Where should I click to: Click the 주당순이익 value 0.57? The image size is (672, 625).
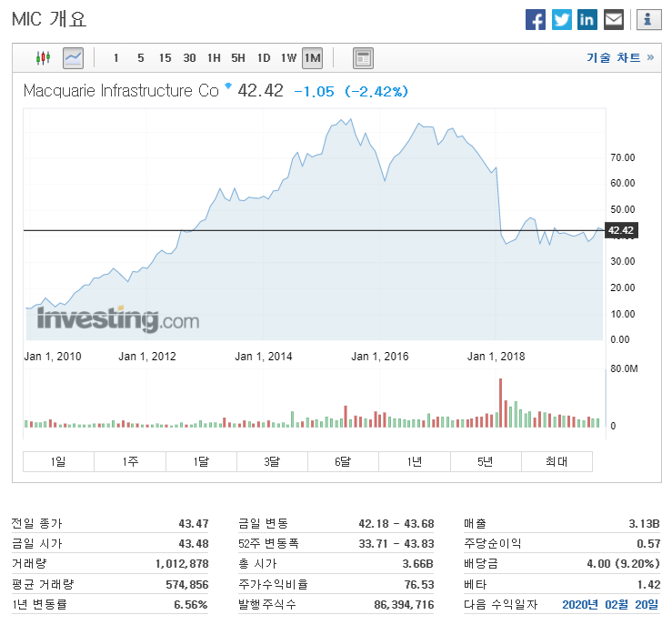coord(648,543)
